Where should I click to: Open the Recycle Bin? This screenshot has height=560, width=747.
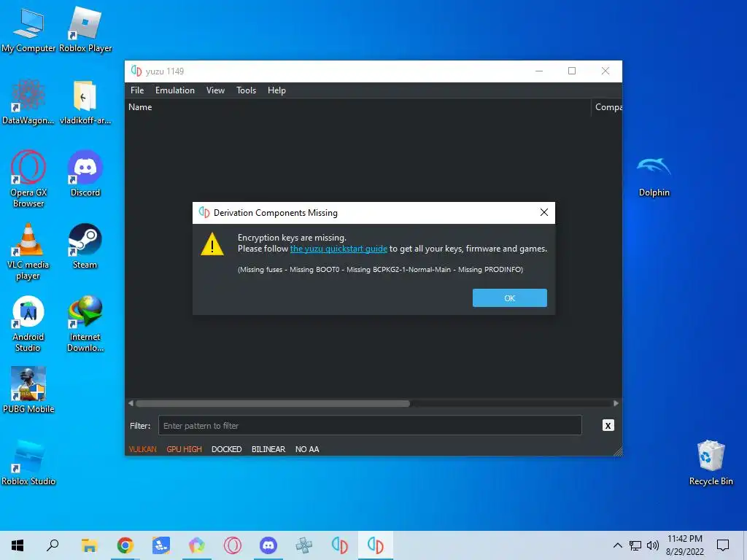point(711,462)
